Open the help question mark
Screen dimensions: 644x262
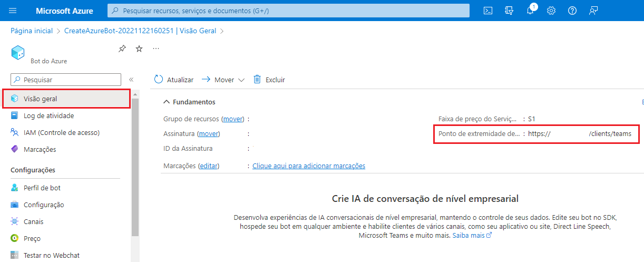click(572, 11)
